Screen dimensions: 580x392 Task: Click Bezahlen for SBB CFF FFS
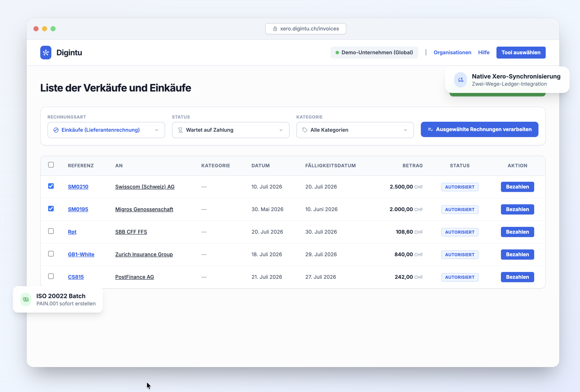point(517,232)
